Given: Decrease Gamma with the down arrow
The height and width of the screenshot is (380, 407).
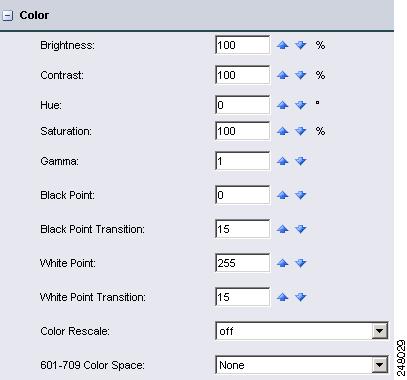Looking at the screenshot, I should pos(301,161).
